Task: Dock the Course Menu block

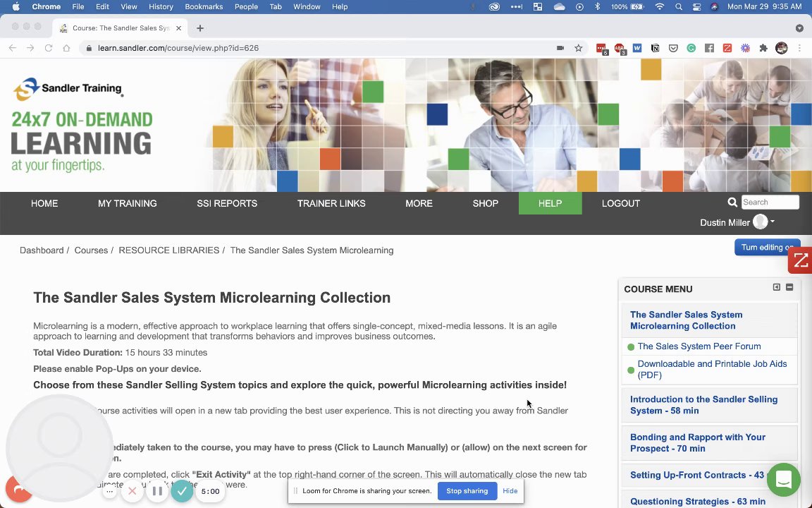Action: pos(776,287)
